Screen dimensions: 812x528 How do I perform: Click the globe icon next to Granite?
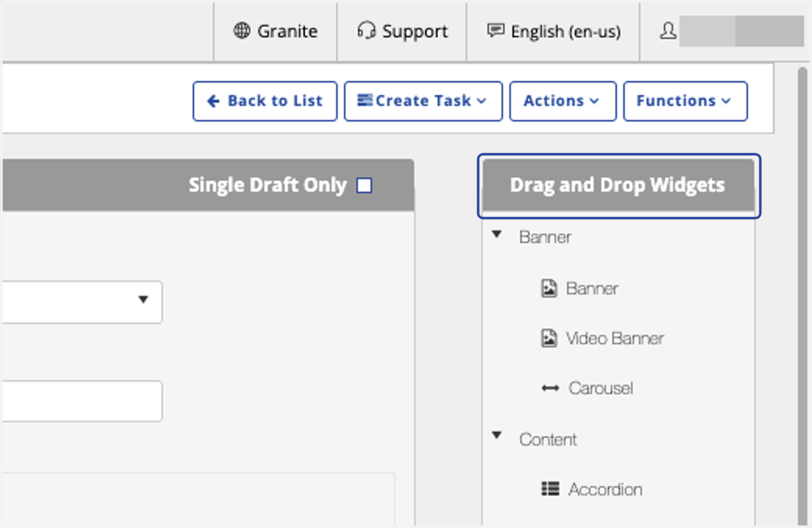tap(242, 31)
